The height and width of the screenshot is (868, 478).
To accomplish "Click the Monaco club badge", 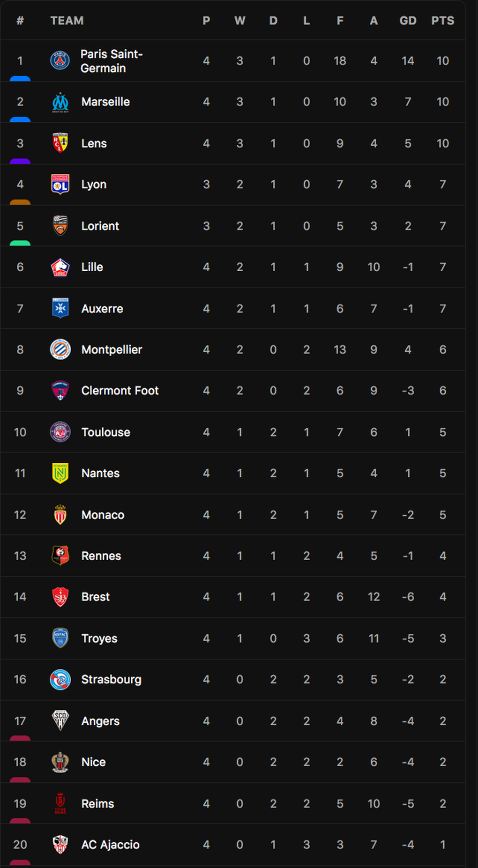I will [60, 515].
